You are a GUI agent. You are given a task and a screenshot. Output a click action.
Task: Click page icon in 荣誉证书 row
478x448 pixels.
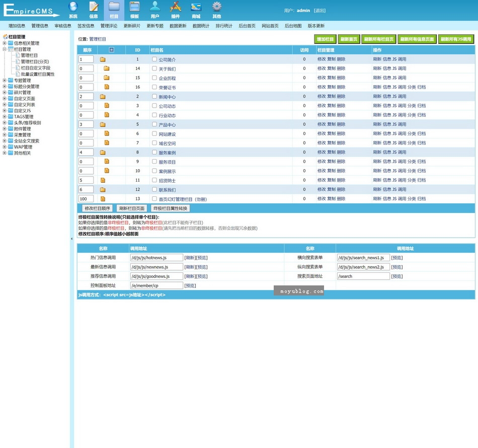pyautogui.click(x=107, y=87)
